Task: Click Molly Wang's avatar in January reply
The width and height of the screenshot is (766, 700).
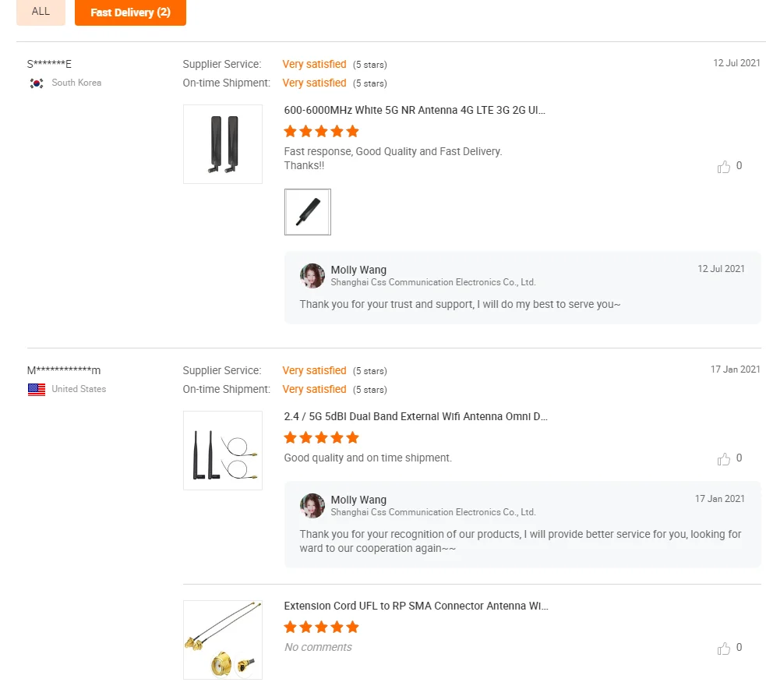Action: click(312, 506)
